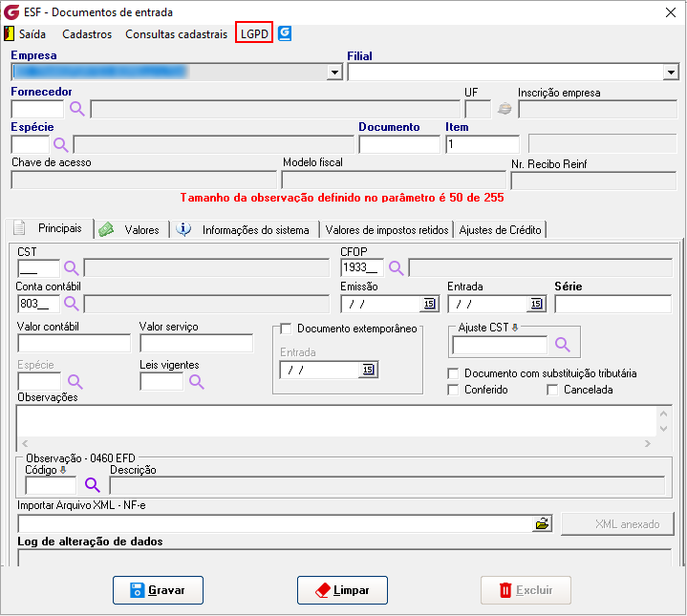Open the extemporâneo Entrada calendar picker
The height and width of the screenshot is (616, 687).
369,370
